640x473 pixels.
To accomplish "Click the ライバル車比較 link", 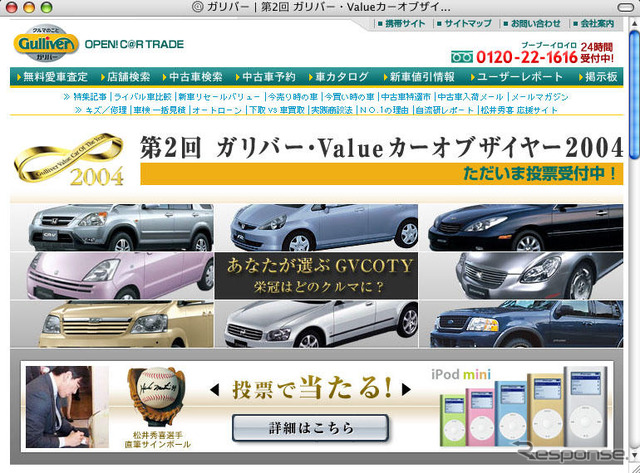I will pos(142,97).
